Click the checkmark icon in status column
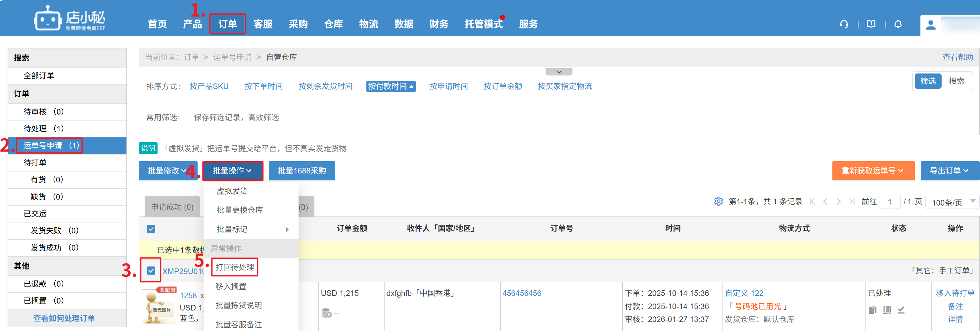Viewport: 980px width, 331px height. point(901,310)
